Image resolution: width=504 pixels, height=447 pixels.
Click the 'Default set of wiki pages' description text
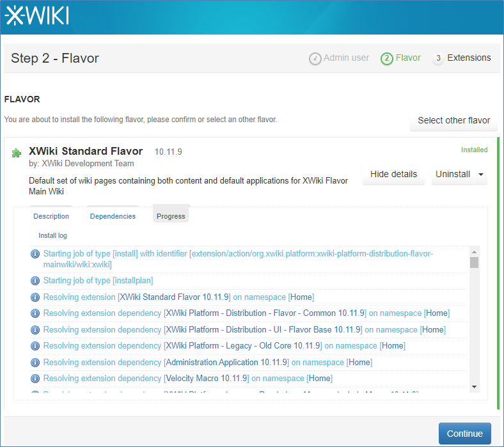tap(188, 186)
